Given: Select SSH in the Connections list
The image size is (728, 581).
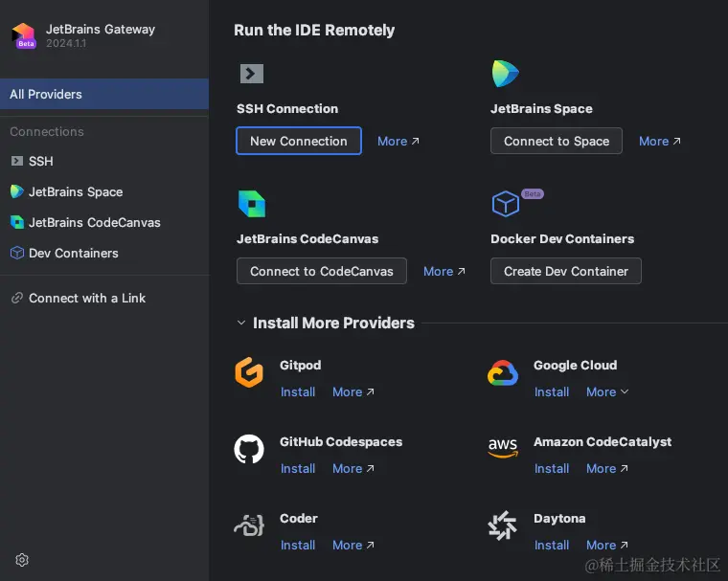Looking at the screenshot, I should (x=40, y=161).
